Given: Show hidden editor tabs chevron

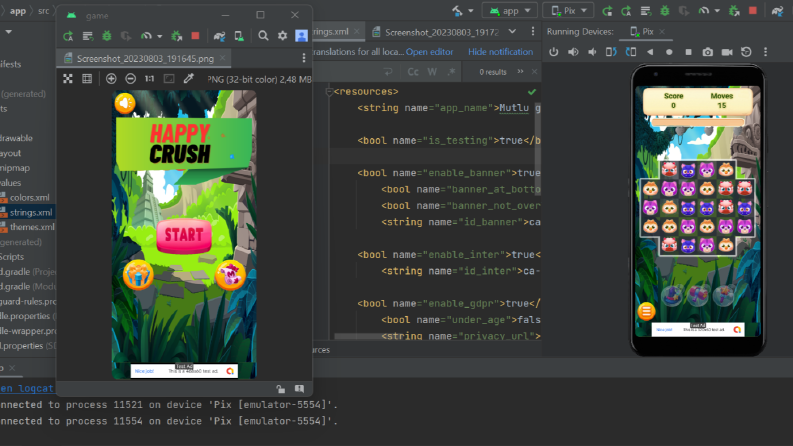Looking at the screenshot, I should 512,31.
